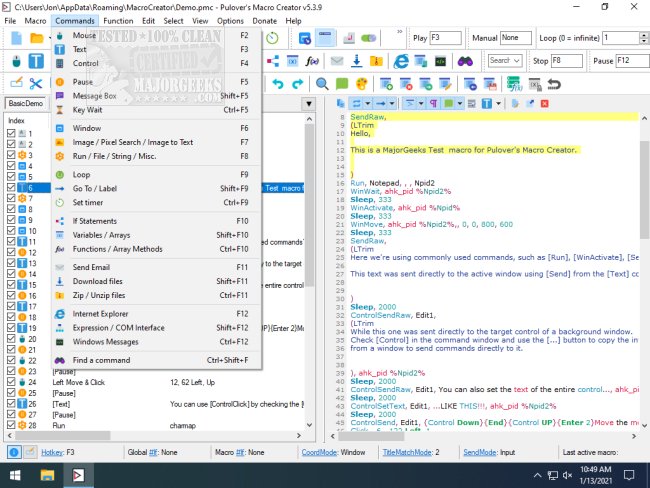Click the blue T Text command toolbar icon
650x488 pixels.
coord(36,61)
